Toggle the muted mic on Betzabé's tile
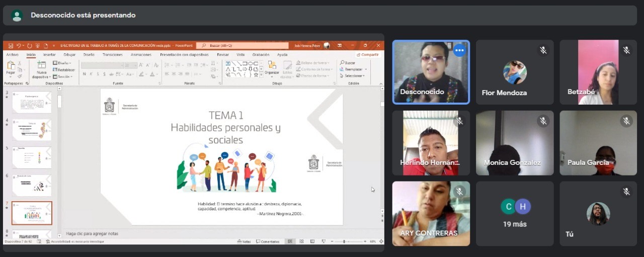 click(x=626, y=50)
